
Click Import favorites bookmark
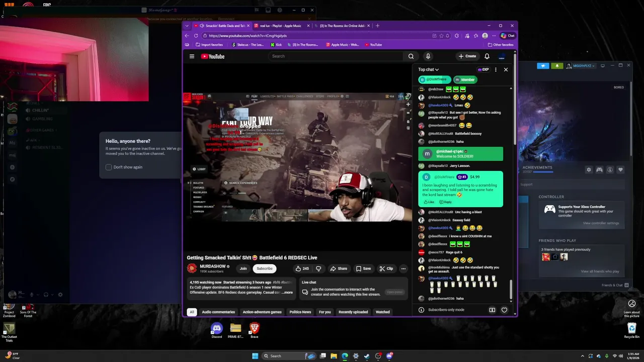(209, 45)
